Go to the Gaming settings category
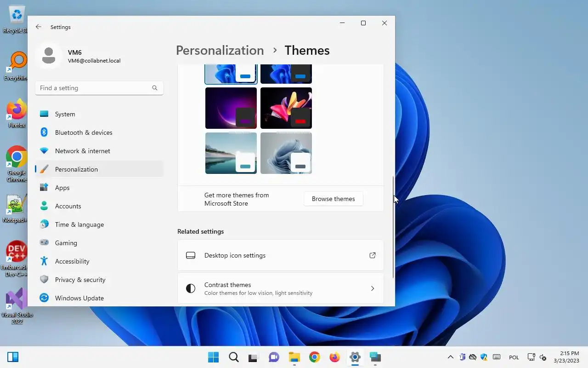The width and height of the screenshot is (588, 368). tap(99, 243)
